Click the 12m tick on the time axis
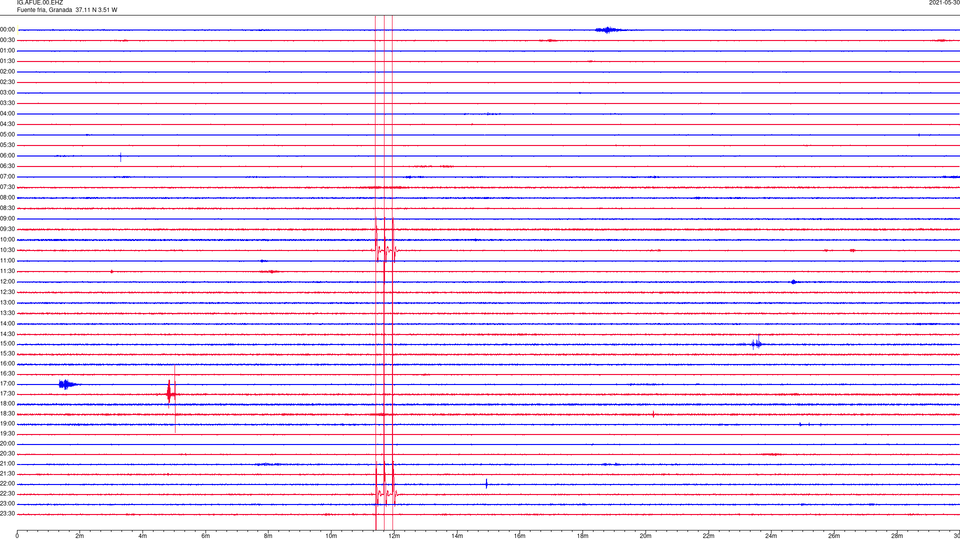 [x=394, y=536]
